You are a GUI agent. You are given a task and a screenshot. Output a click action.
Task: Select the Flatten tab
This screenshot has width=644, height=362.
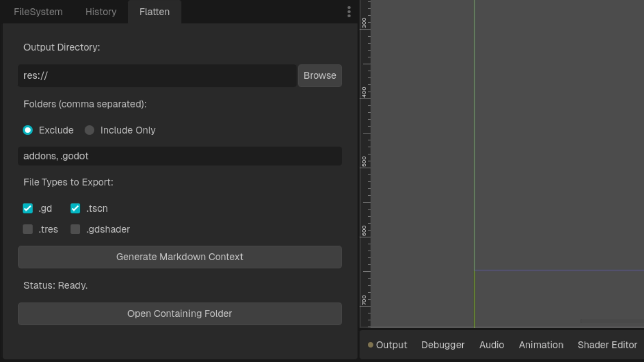154,12
